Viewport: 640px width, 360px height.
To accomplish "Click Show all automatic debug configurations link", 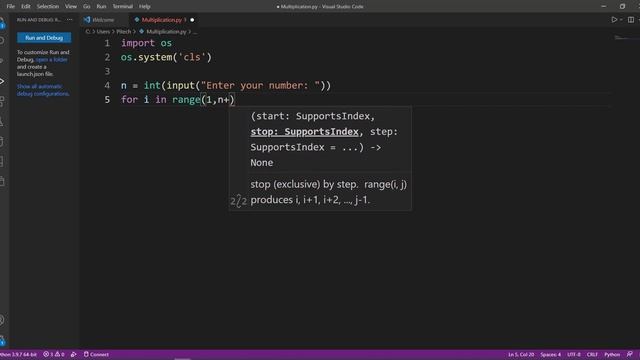I will pyautogui.click(x=43, y=90).
